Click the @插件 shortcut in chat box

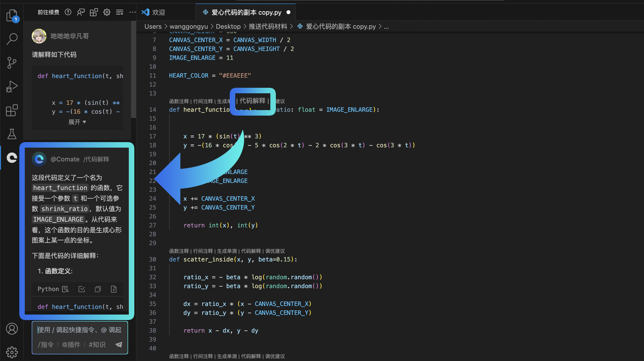point(71,344)
